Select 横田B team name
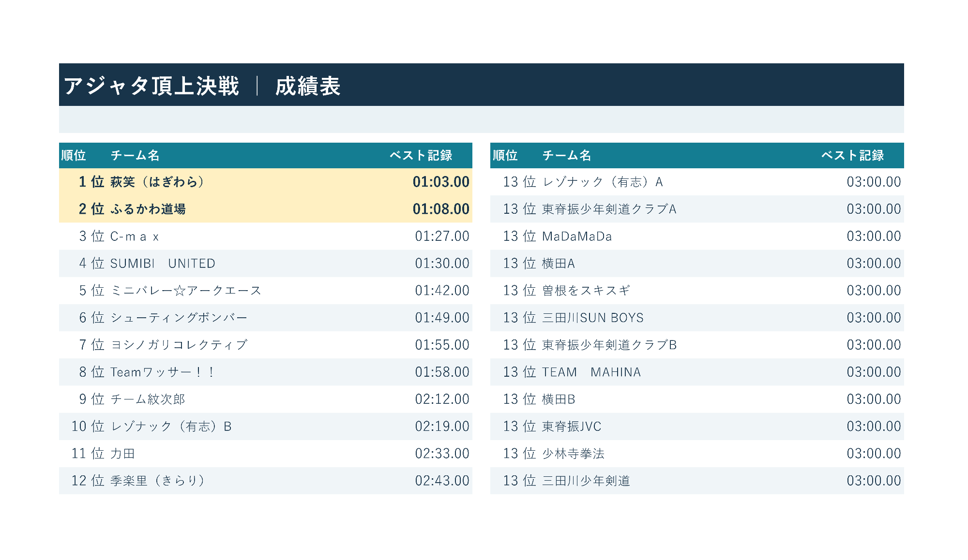968x560 pixels. [559, 399]
